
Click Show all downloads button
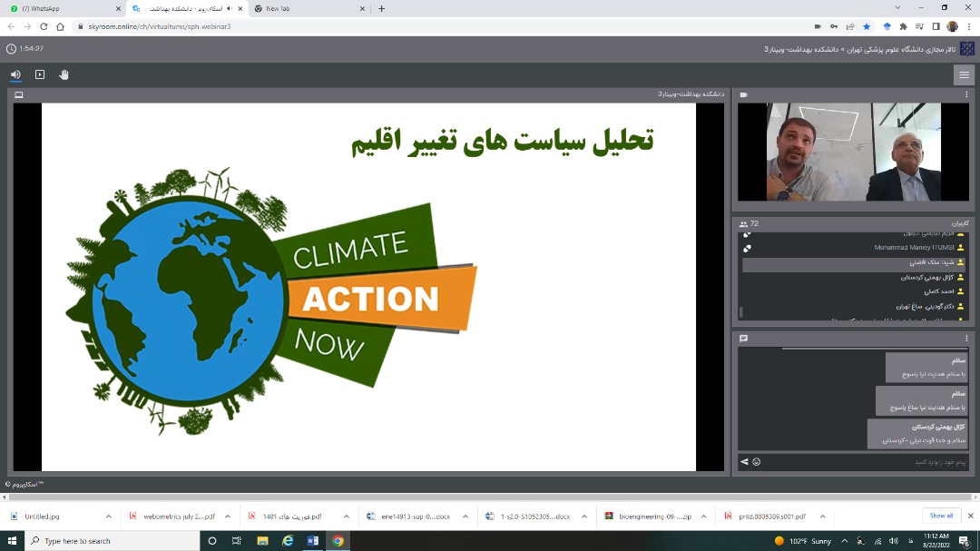click(941, 516)
